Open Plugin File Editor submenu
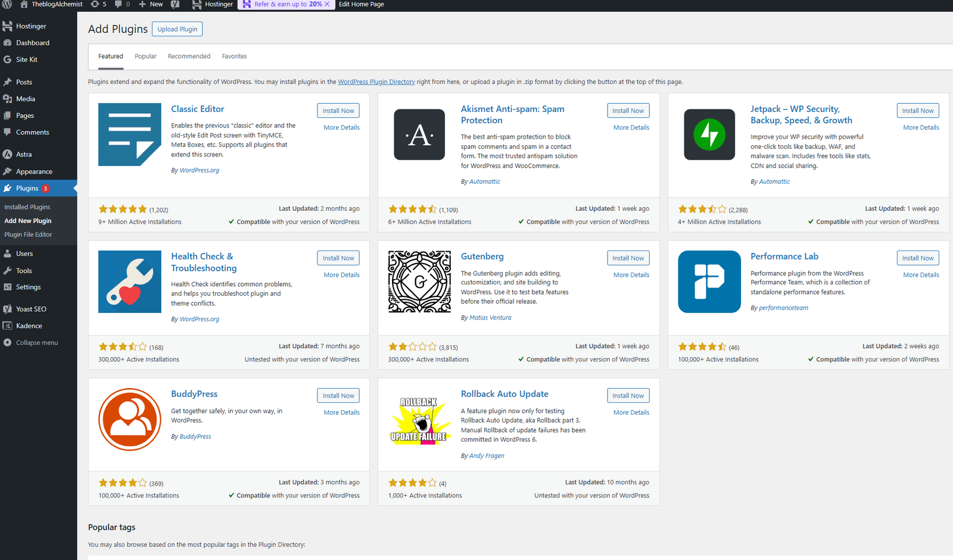The image size is (953, 560). (x=28, y=234)
